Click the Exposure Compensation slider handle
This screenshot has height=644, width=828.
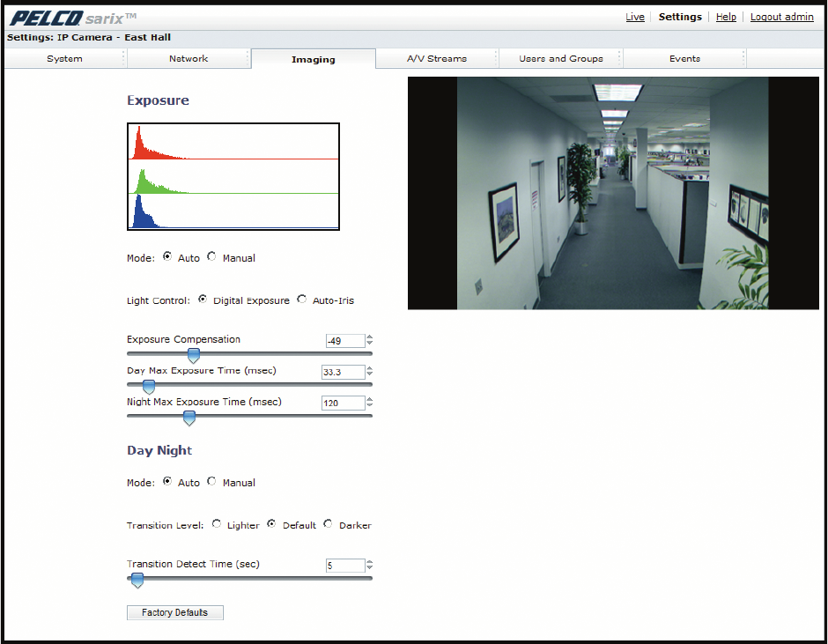click(194, 355)
